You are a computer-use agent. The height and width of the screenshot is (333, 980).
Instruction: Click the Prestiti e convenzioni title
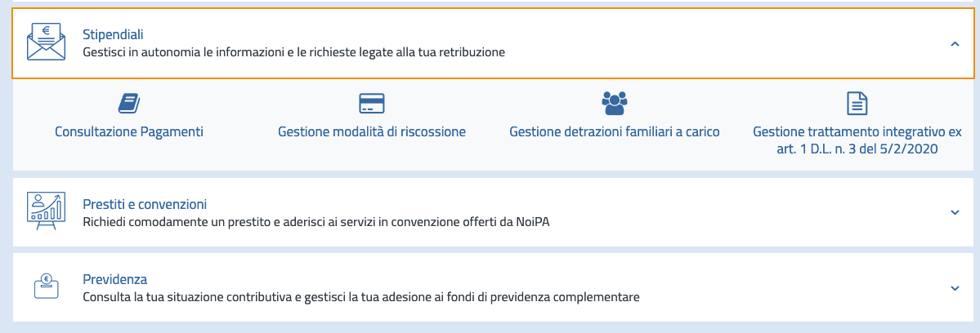145,203
